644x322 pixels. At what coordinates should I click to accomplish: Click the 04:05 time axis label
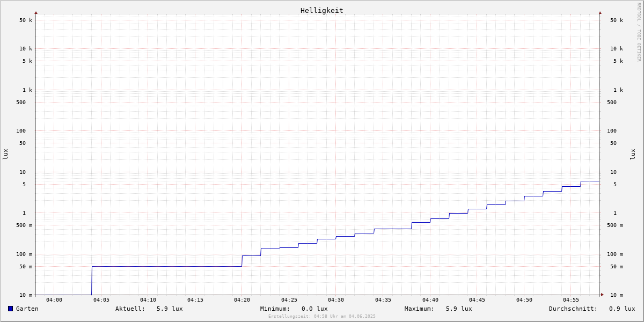pyautogui.click(x=101, y=300)
